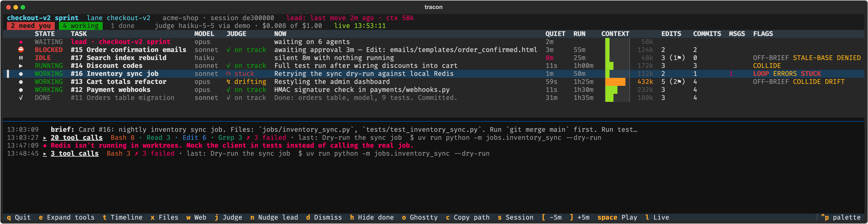Switch to Live mode
The height and width of the screenshot is (224, 868).
click(657, 218)
